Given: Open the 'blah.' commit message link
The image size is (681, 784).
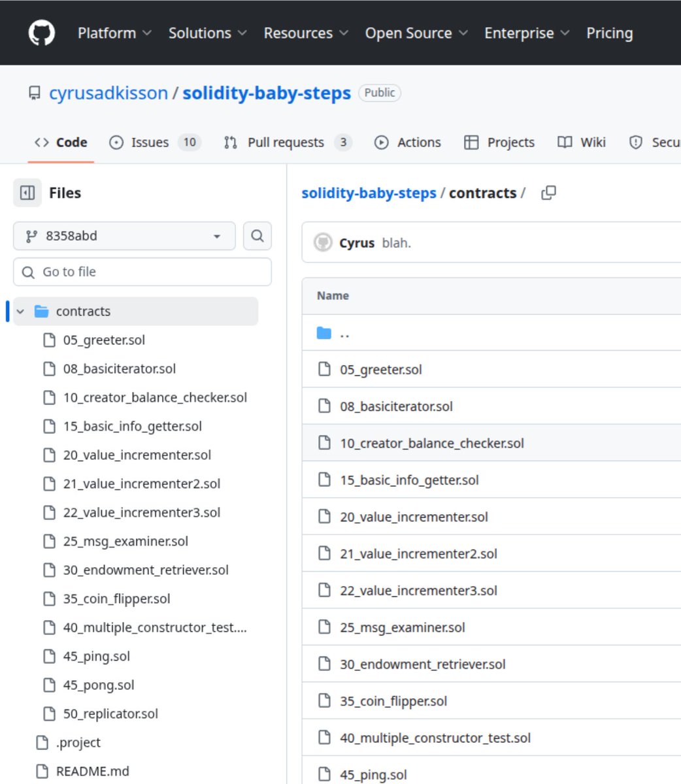Looking at the screenshot, I should coord(396,242).
